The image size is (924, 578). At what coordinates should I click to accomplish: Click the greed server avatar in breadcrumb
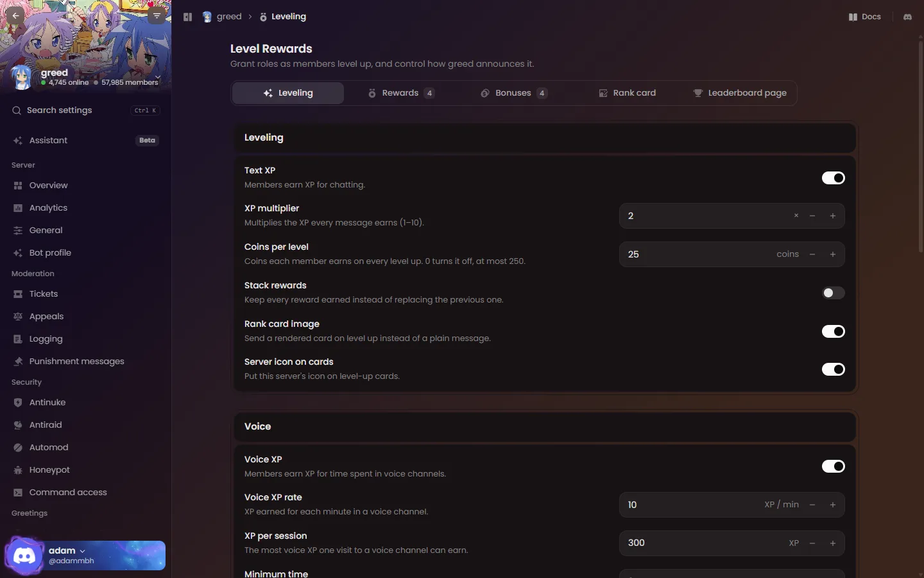[207, 17]
